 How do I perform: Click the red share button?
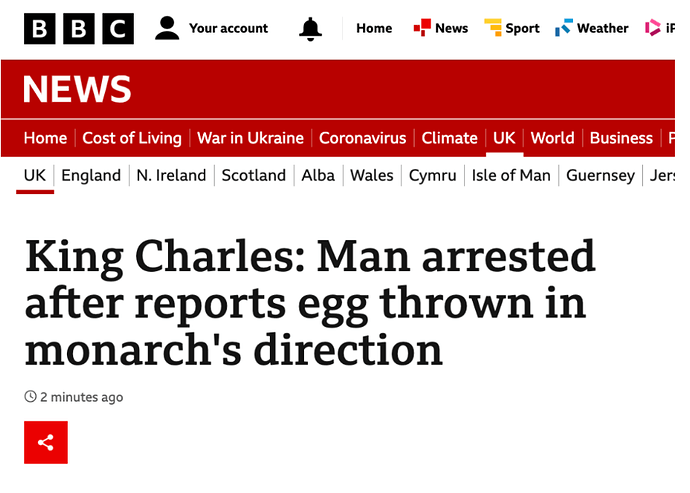(46, 442)
